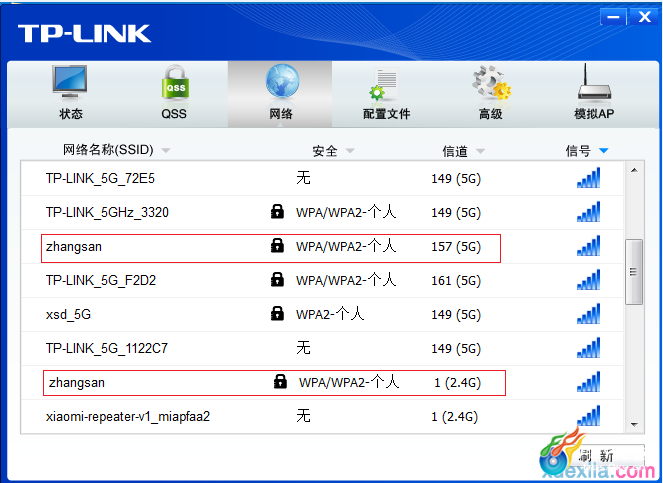Image resolution: width=663 pixels, height=483 pixels.
Task: Click 无 security of TP-LINK_5G_1122C7
Action: point(303,348)
